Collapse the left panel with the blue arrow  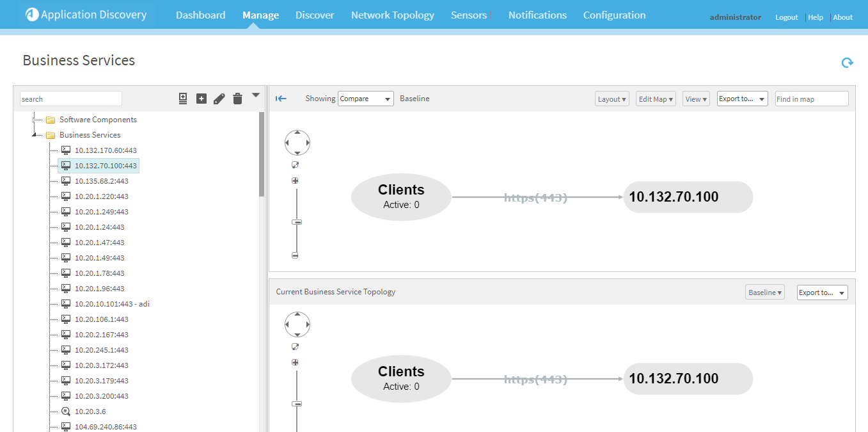tap(281, 99)
